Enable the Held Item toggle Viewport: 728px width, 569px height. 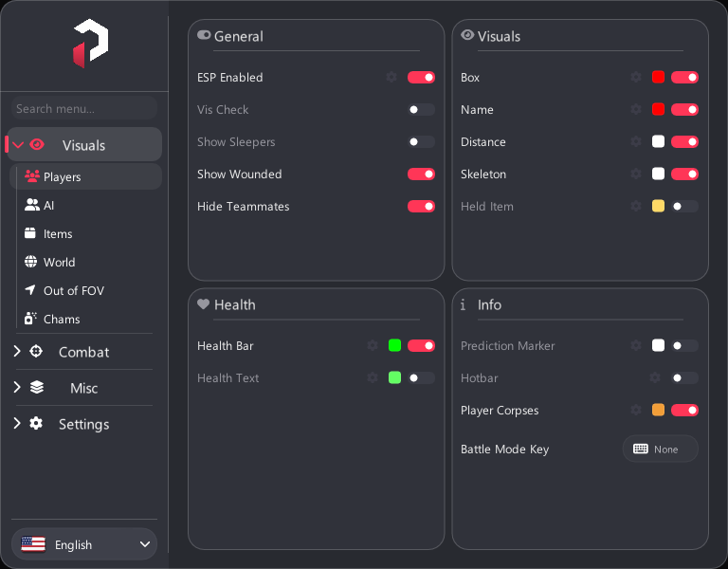tap(684, 206)
